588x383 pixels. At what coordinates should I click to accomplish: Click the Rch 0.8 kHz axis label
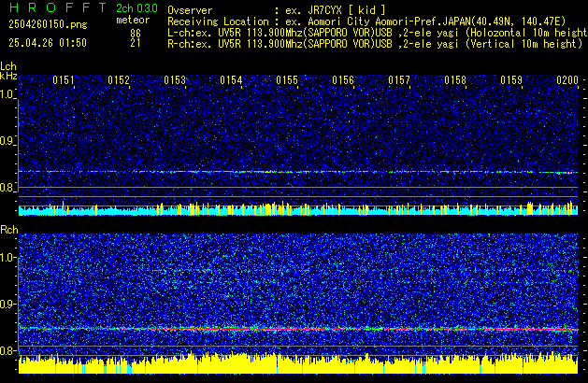7,350
